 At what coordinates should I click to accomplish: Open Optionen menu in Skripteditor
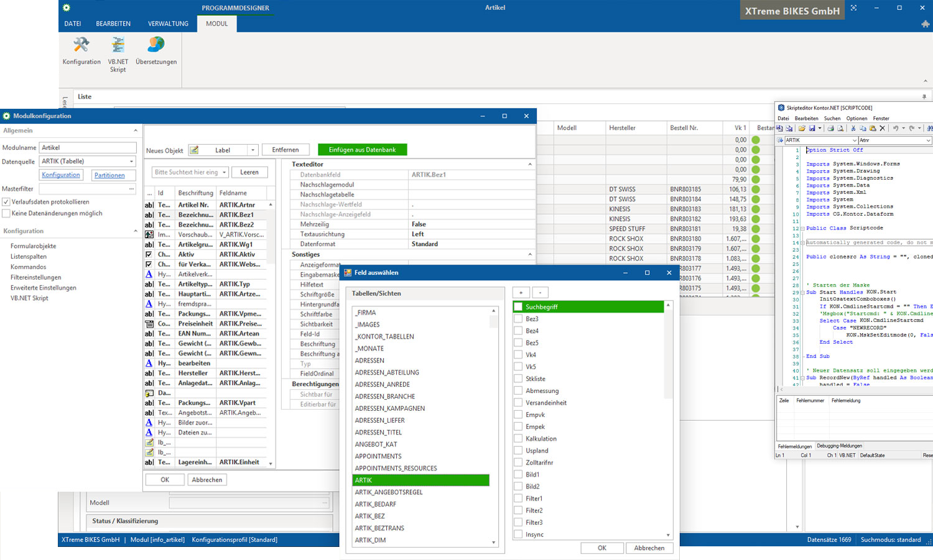(856, 118)
